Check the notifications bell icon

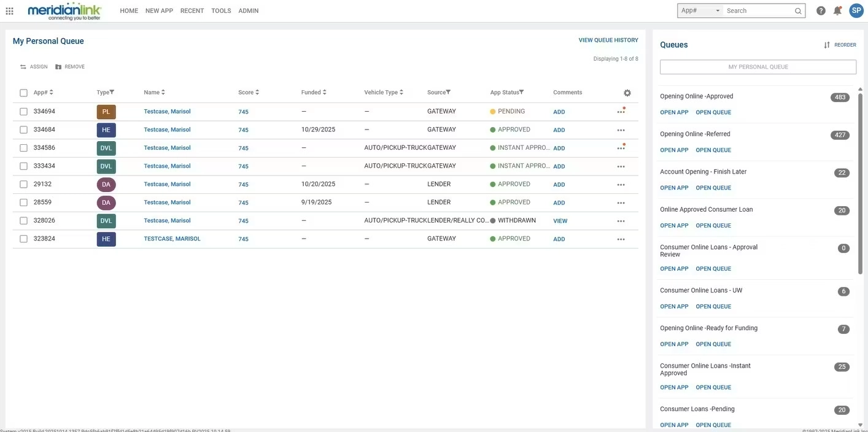(837, 10)
